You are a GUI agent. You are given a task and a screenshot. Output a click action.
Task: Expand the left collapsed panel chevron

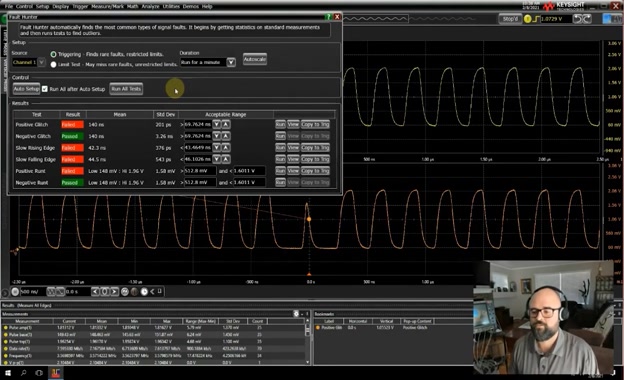pyautogui.click(x=5, y=292)
